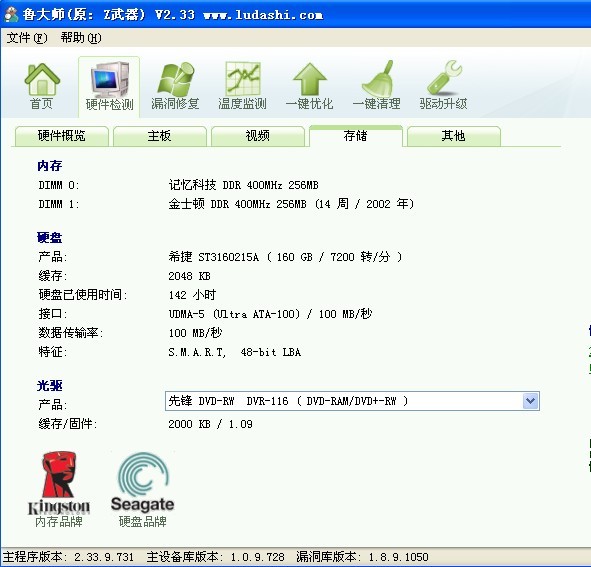Screen dimensions: 591x567
Task: Switch to the 硬件概览 tab
Action: tap(61, 136)
